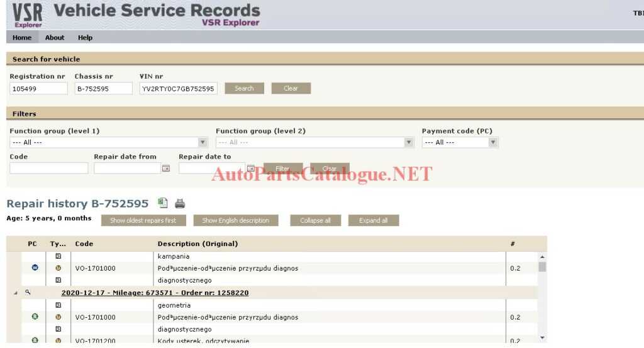Screen dimensions: 644x348
Task: Sort by Ty... column header
Action: point(58,244)
